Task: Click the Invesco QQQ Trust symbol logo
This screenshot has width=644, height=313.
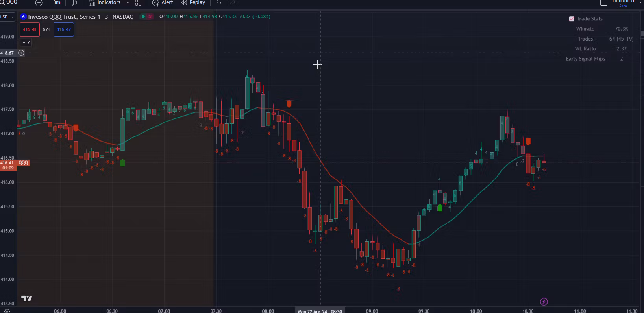Action: [x=23, y=17]
